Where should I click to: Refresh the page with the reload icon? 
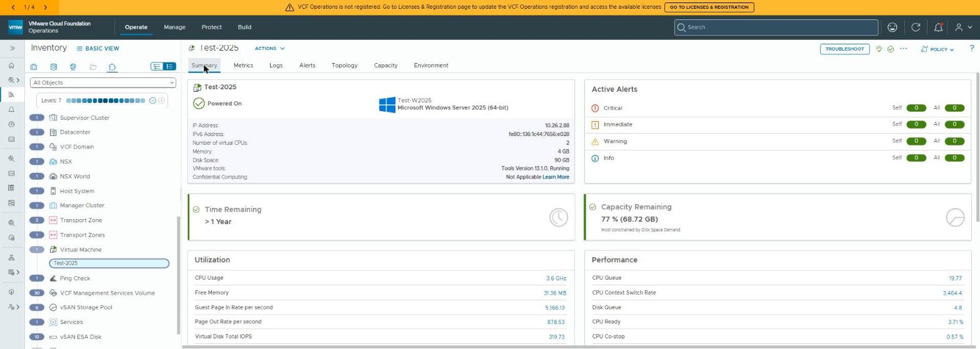pos(916,27)
